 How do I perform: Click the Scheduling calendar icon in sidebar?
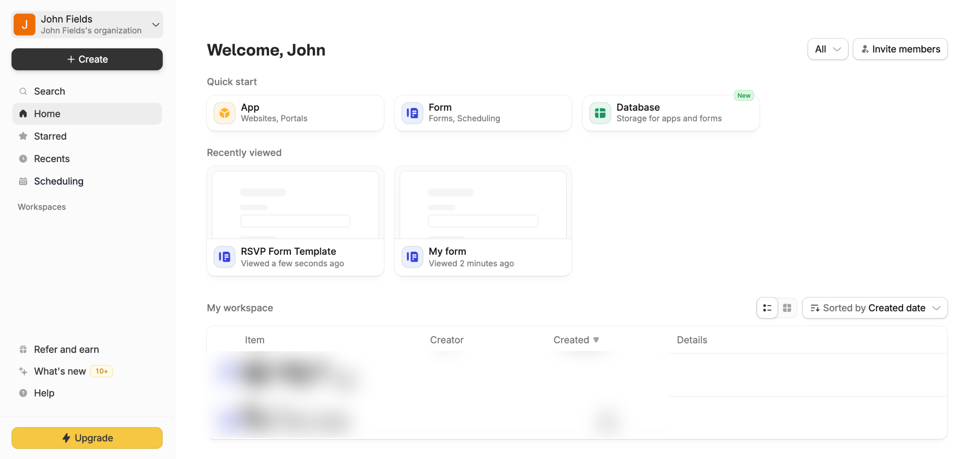coord(23,181)
